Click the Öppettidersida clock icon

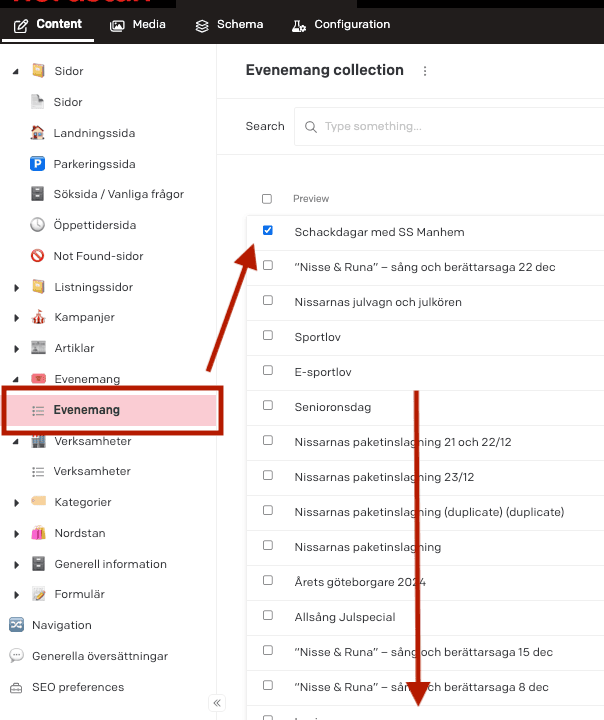(38, 225)
